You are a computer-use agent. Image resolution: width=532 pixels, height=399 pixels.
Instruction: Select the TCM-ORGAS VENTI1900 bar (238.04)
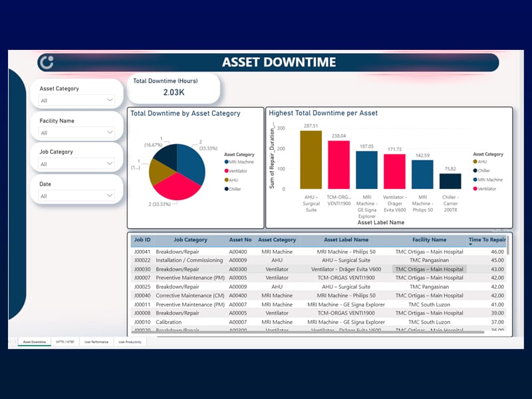(338, 165)
